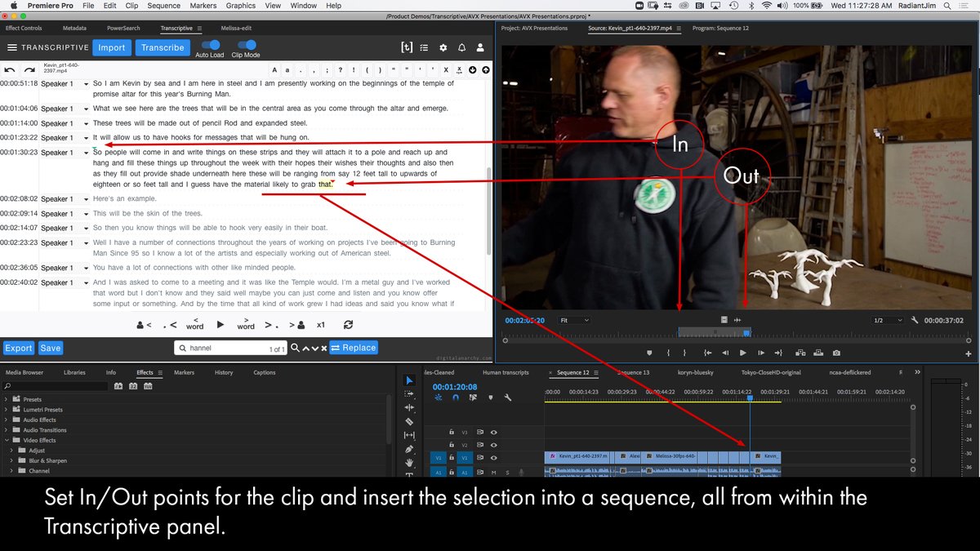Select the Razor tool
The height and width of the screenshot is (551, 980).
(x=409, y=421)
